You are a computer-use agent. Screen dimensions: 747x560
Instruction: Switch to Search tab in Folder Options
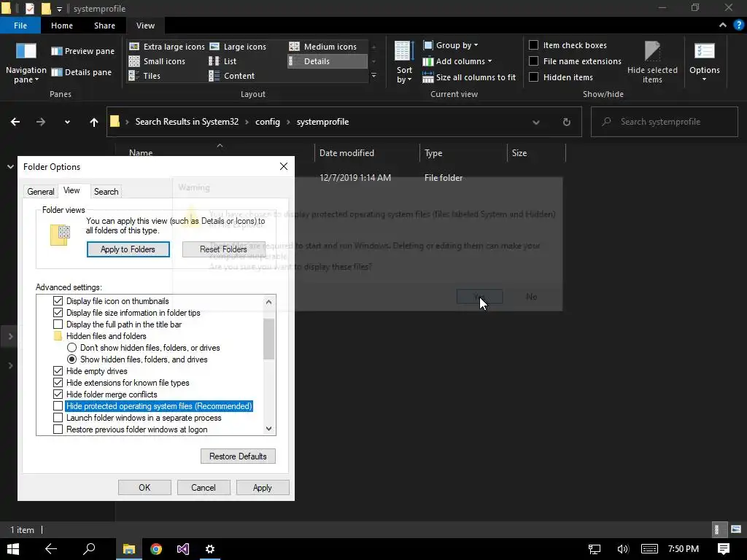pyautogui.click(x=106, y=192)
